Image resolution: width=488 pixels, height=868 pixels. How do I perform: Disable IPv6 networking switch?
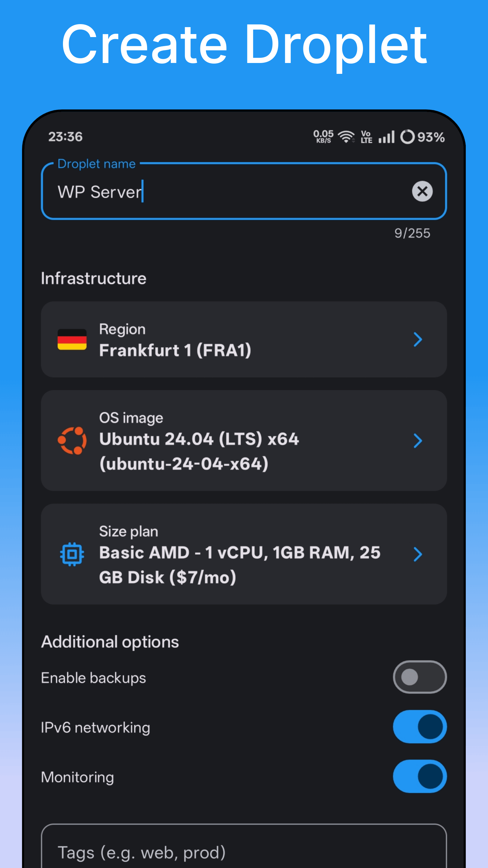pyautogui.click(x=420, y=727)
